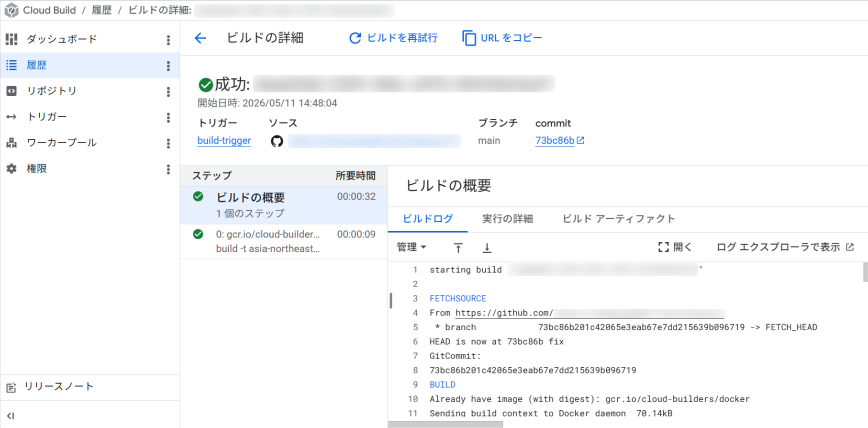The width and height of the screenshot is (868, 428).
Task: Open the more menu beside ダッシュボード
Action: tap(168, 40)
